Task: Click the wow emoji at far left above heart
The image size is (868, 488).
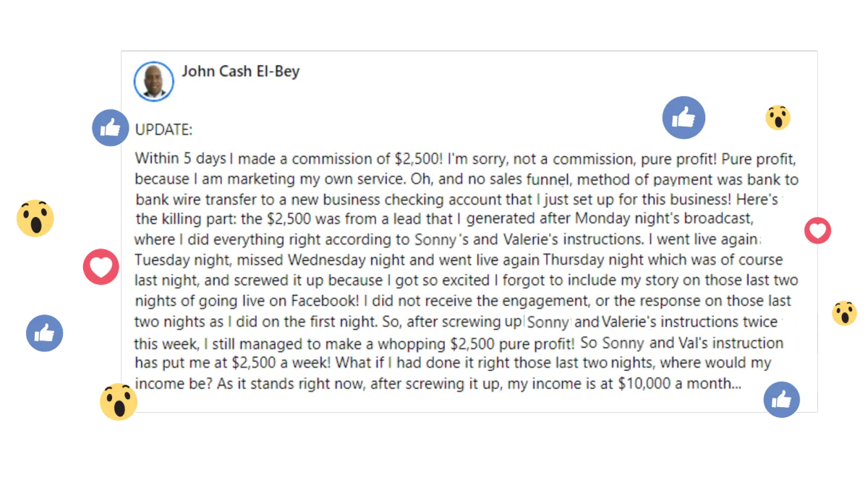Action: coord(35,218)
